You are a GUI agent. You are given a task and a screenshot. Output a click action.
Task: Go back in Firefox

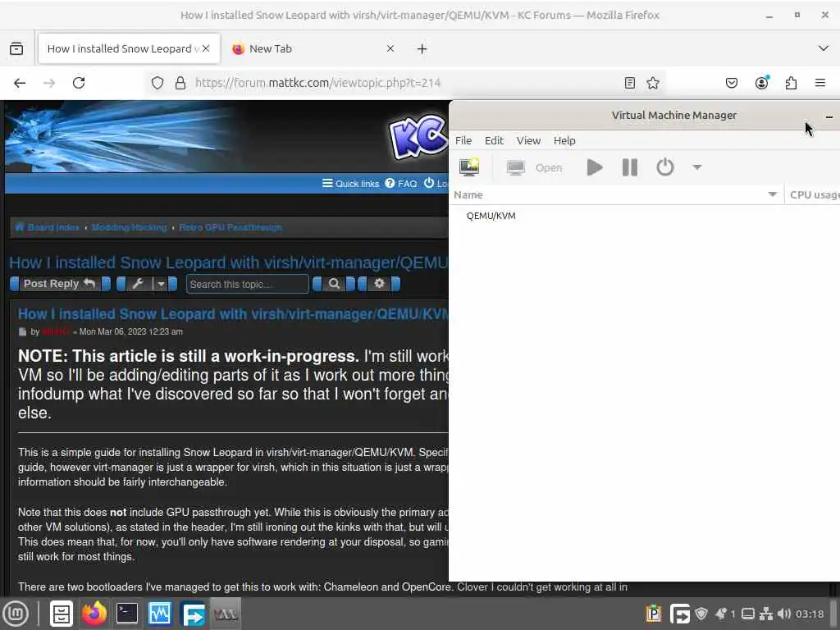point(20,83)
